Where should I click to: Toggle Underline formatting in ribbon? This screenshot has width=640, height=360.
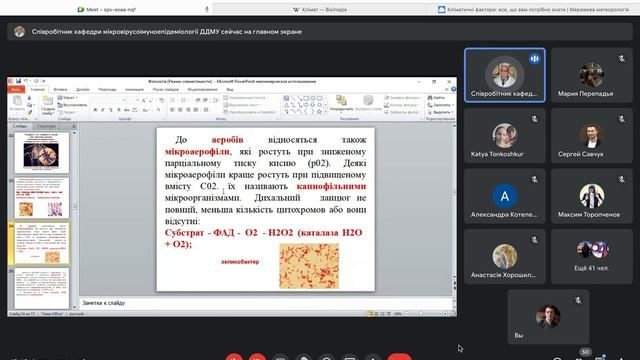[111, 110]
